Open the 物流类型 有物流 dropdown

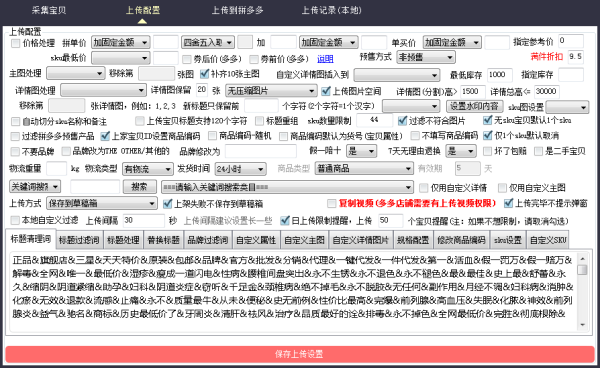pyautogui.click(x=148, y=169)
